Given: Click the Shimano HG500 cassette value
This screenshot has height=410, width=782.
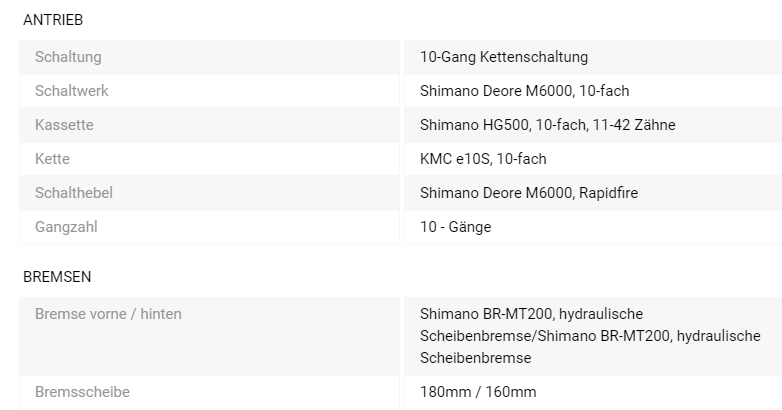Looking at the screenshot, I should click(x=548, y=125).
